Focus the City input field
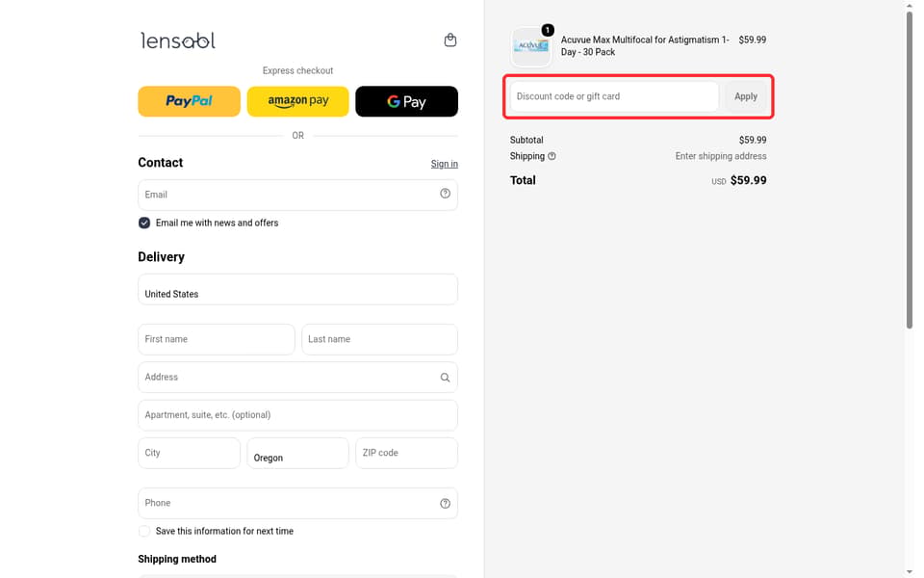 coord(190,453)
